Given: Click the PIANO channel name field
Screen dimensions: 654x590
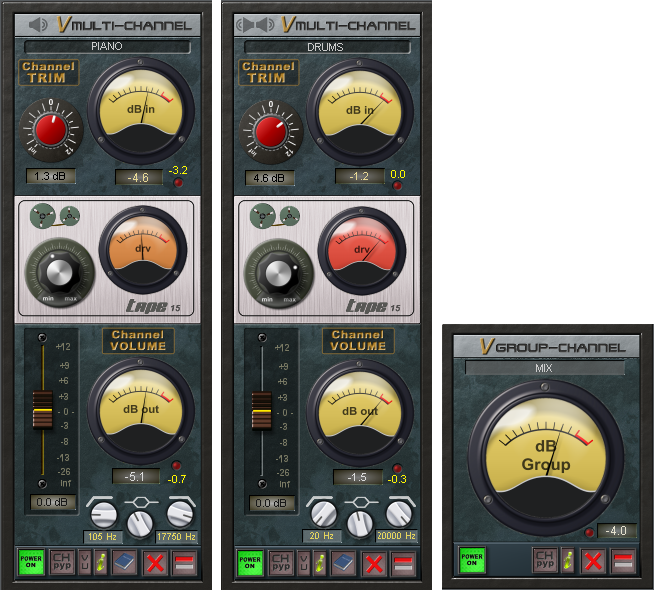Looking at the screenshot, I should (106, 46).
